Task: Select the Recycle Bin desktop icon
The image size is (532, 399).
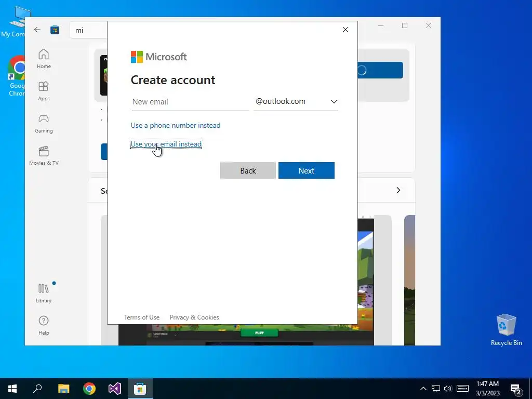Action: click(506, 330)
